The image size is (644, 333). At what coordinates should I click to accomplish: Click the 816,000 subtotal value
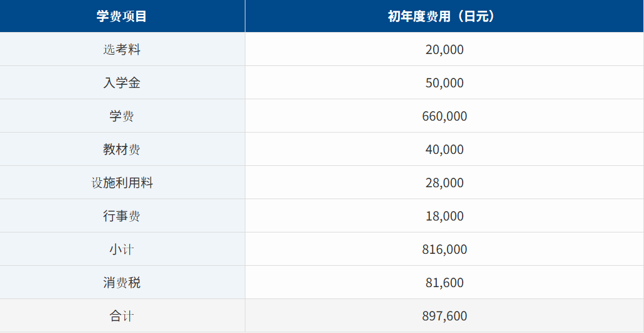444,249
